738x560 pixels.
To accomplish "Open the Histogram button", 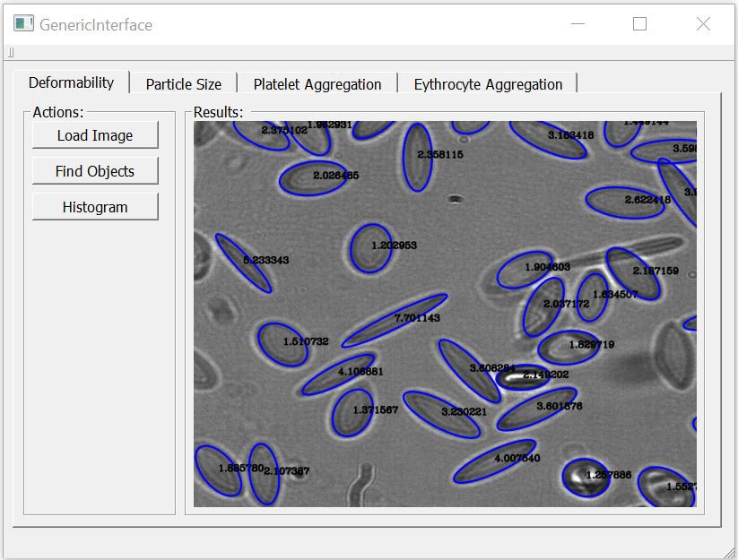I will [95, 207].
